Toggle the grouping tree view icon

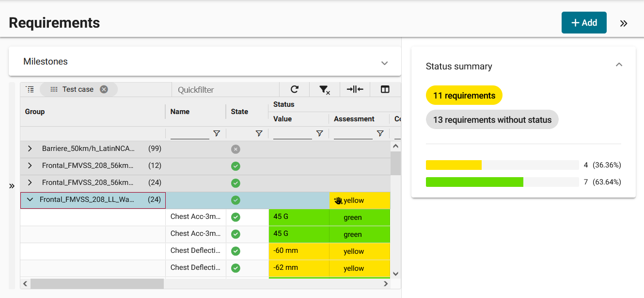click(x=30, y=89)
